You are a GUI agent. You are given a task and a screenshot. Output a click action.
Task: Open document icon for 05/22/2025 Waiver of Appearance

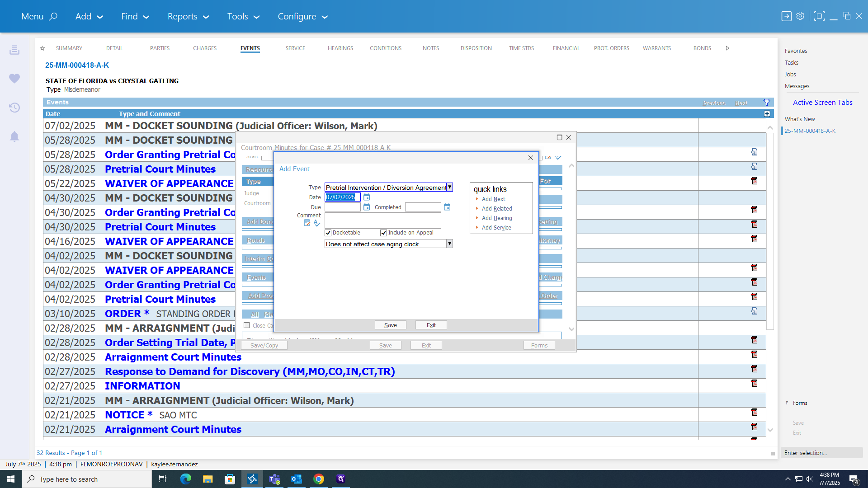(754, 181)
